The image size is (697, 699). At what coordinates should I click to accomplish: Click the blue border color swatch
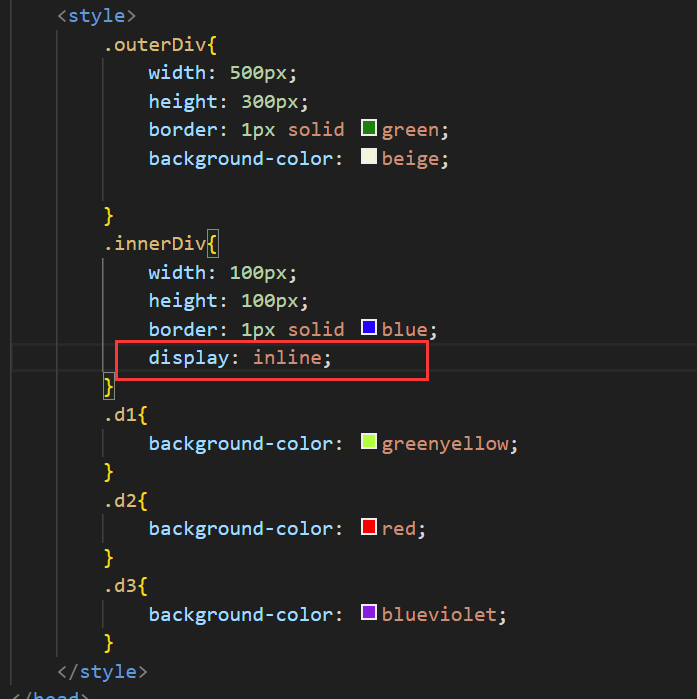(368, 328)
